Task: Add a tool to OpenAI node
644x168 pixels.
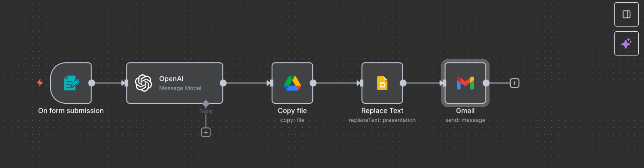Action: 206,132
